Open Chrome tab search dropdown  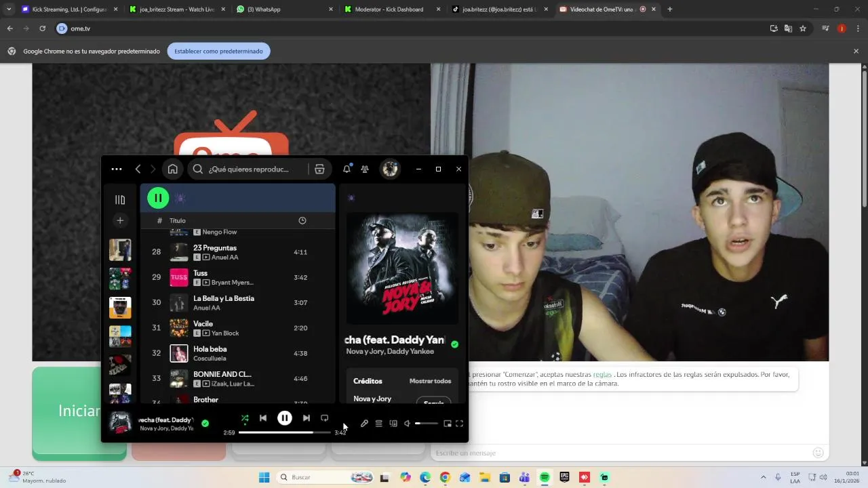(x=8, y=9)
